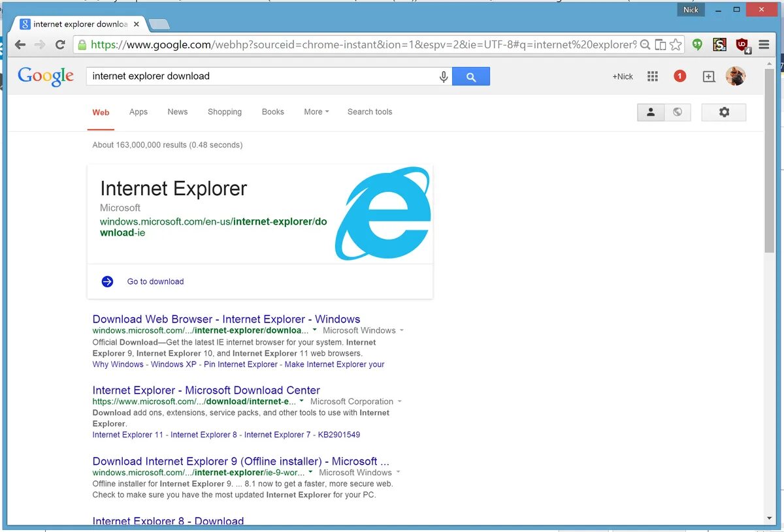The height and width of the screenshot is (532, 784).
Task: Open Download Internet Explorer 9 (Offline installer) result
Action: (x=241, y=462)
